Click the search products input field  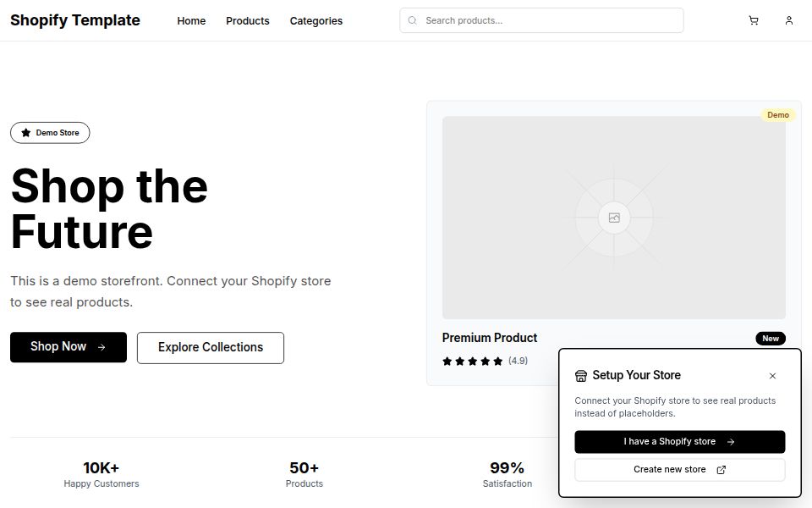pyautogui.click(x=541, y=20)
